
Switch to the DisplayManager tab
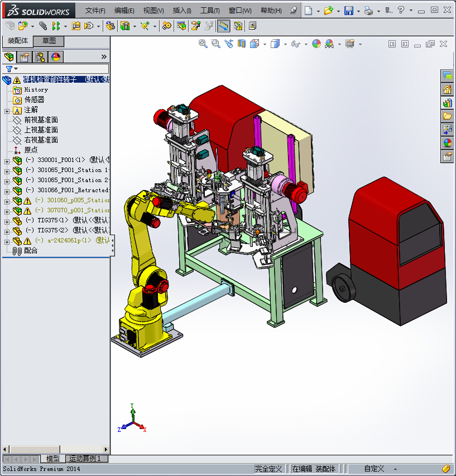point(56,57)
